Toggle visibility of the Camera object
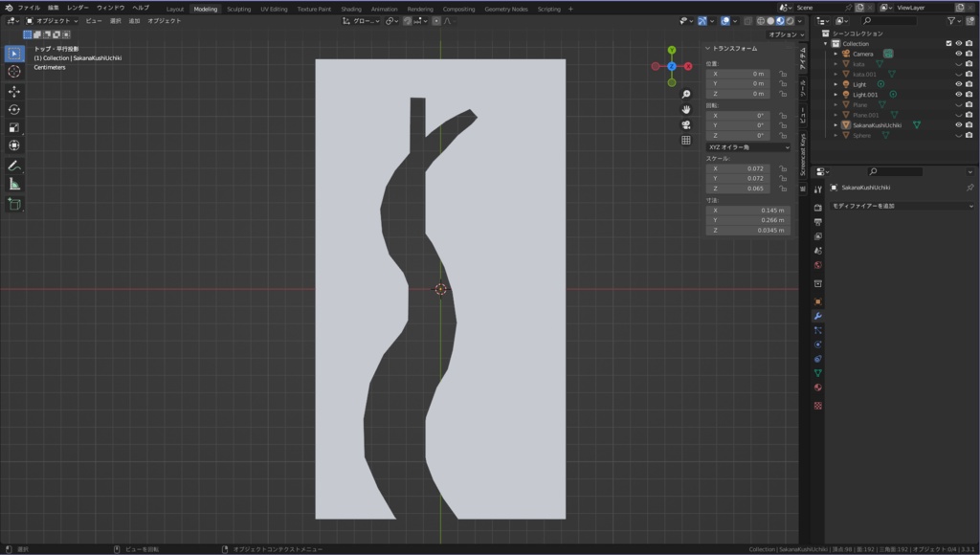Image resolution: width=980 pixels, height=555 pixels. pos(958,54)
